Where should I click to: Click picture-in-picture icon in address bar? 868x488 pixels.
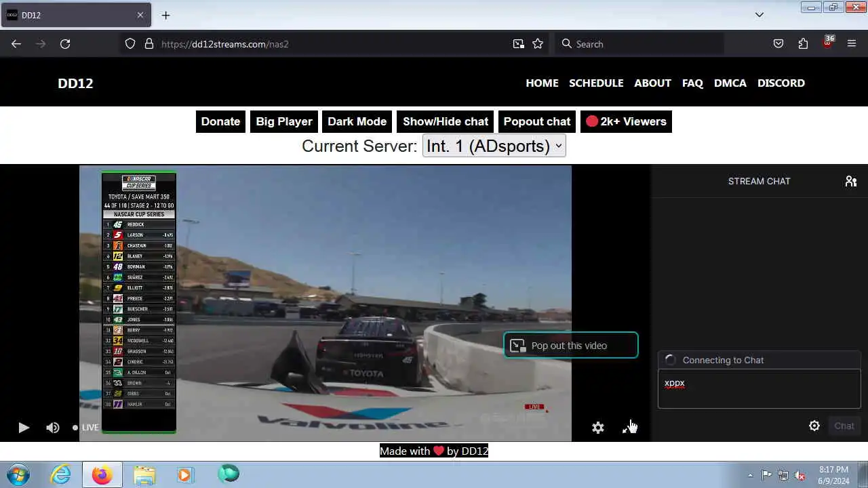click(x=519, y=44)
